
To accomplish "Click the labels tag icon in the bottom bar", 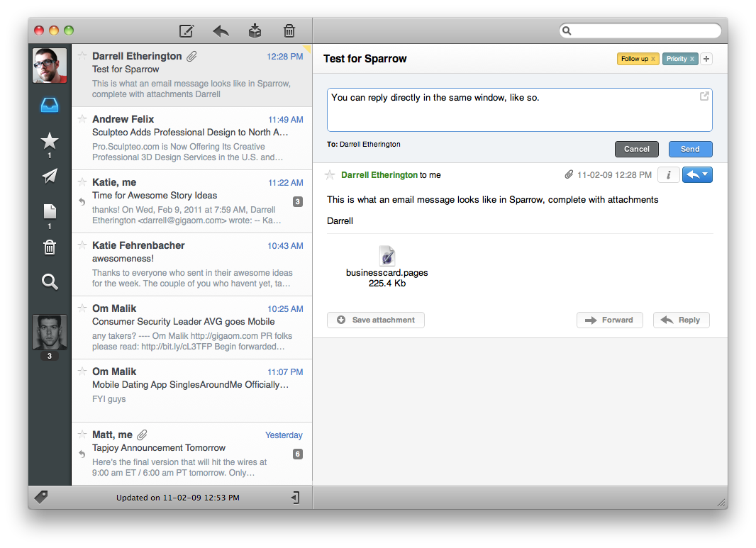I will 41,497.
